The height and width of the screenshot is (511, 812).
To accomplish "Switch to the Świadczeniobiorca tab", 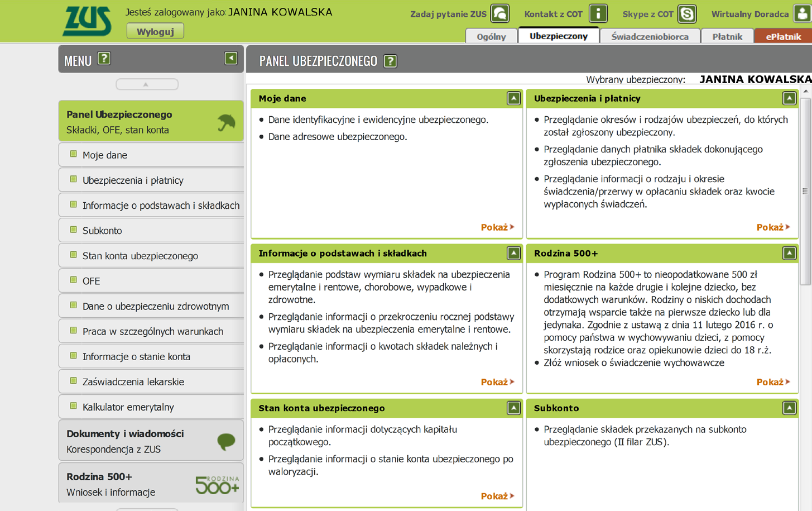I will 650,36.
